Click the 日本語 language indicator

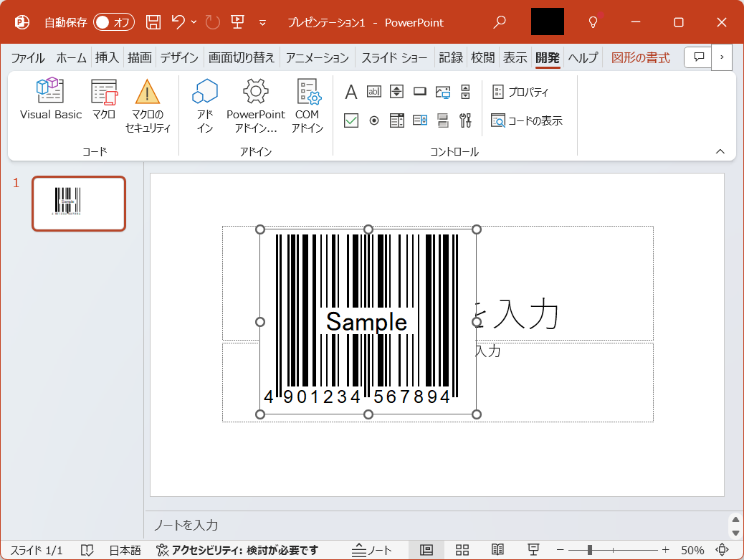(x=125, y=551)
